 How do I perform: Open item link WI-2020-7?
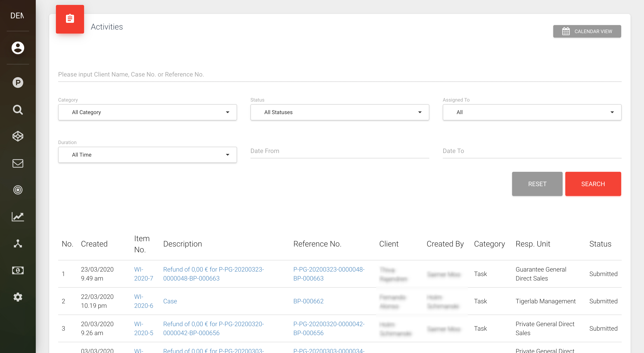(144, 274)
